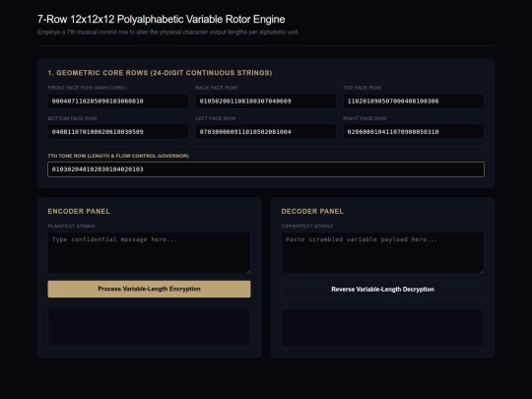Click the Plaintext String textarea

click(x=149, y=253)
